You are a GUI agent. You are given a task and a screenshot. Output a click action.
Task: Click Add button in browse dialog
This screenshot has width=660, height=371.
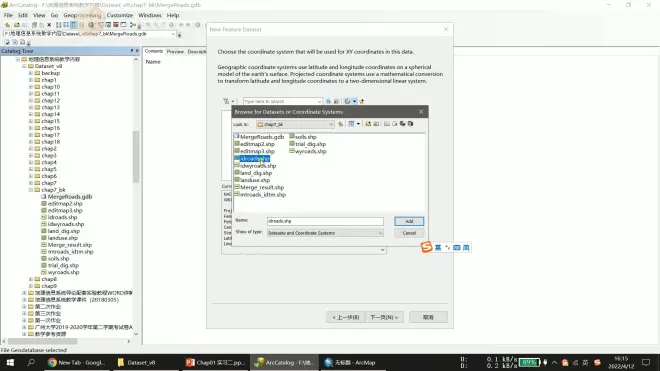pos(409,221)
